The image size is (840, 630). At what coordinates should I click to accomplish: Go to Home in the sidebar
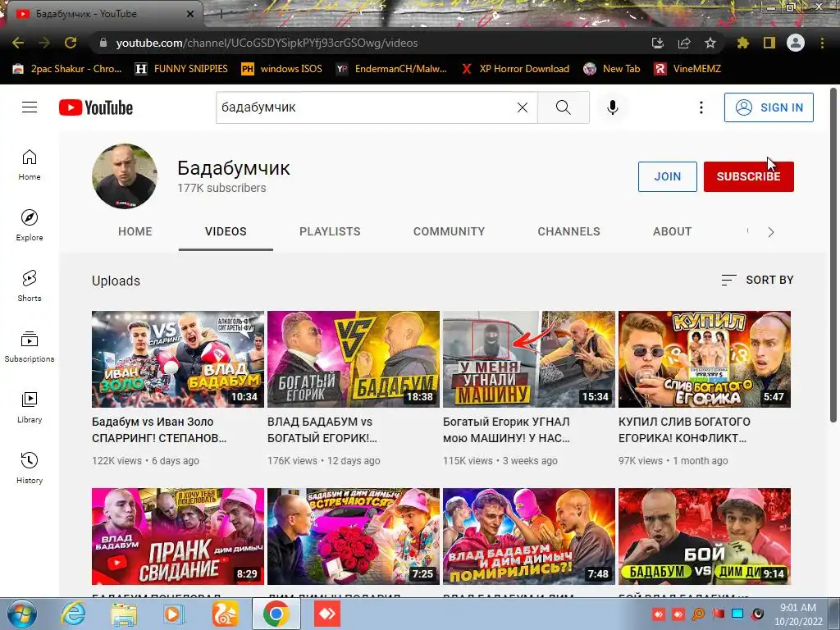(x=30, y=164)
